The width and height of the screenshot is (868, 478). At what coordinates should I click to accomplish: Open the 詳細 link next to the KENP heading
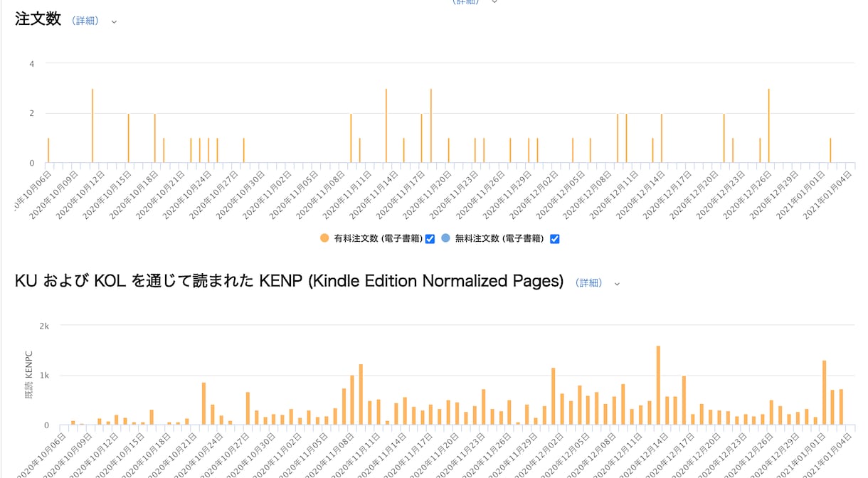tap(589, 282)
